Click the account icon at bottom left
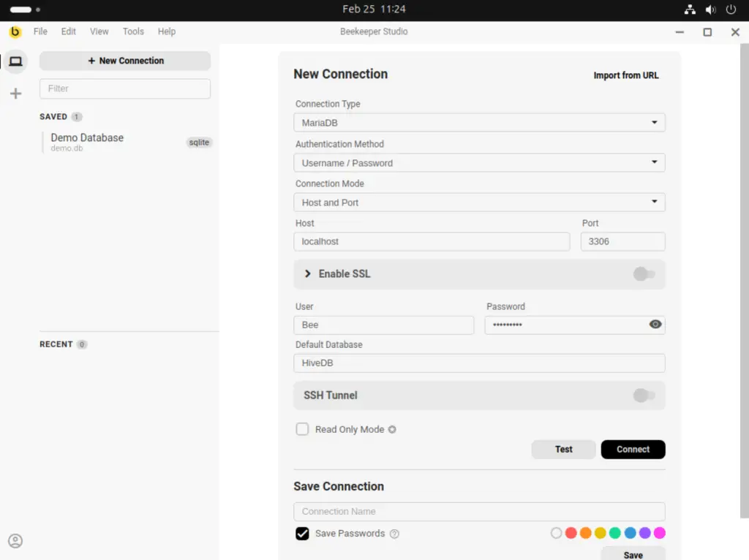The image size is (749, 560). click(x=15, y=540)
